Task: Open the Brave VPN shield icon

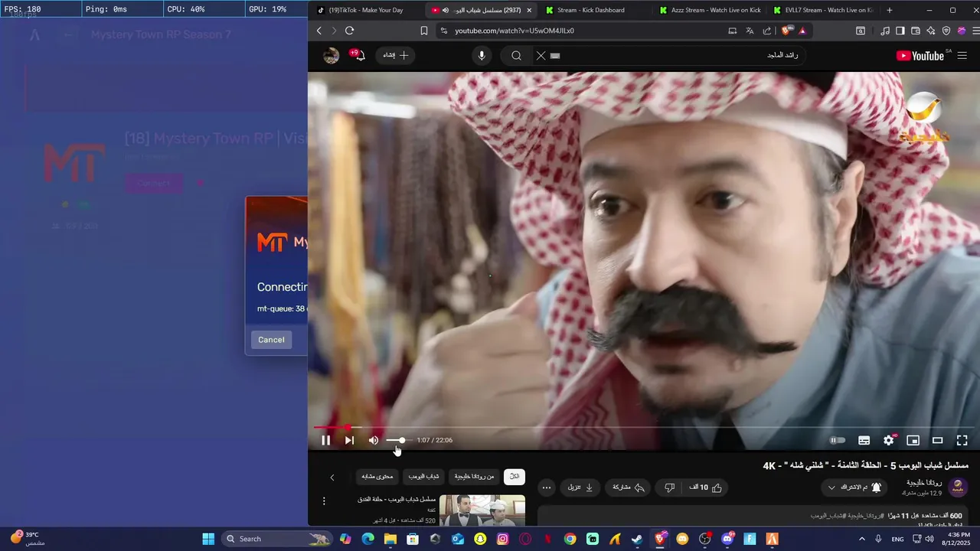Action: click(x=946, y=31)
